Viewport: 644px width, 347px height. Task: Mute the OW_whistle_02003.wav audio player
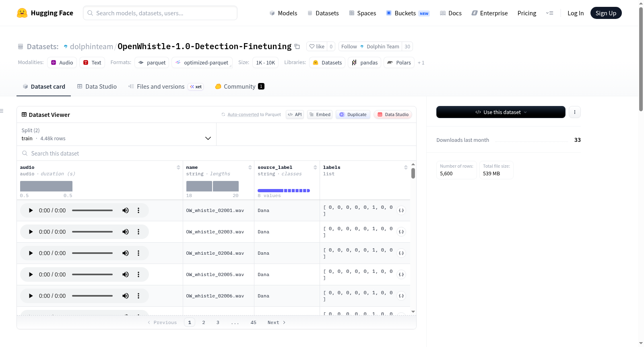point(126,232)
